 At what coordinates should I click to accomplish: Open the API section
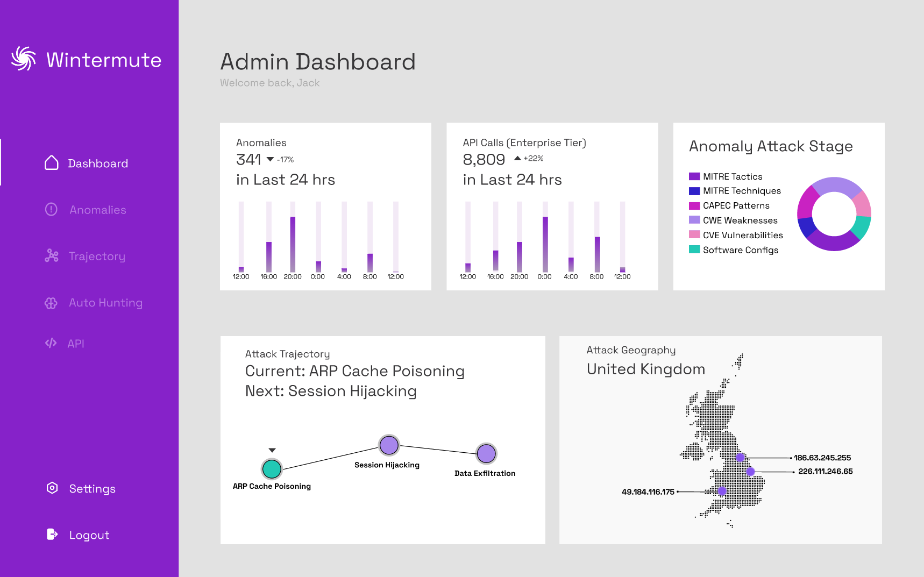pos(76,344)
